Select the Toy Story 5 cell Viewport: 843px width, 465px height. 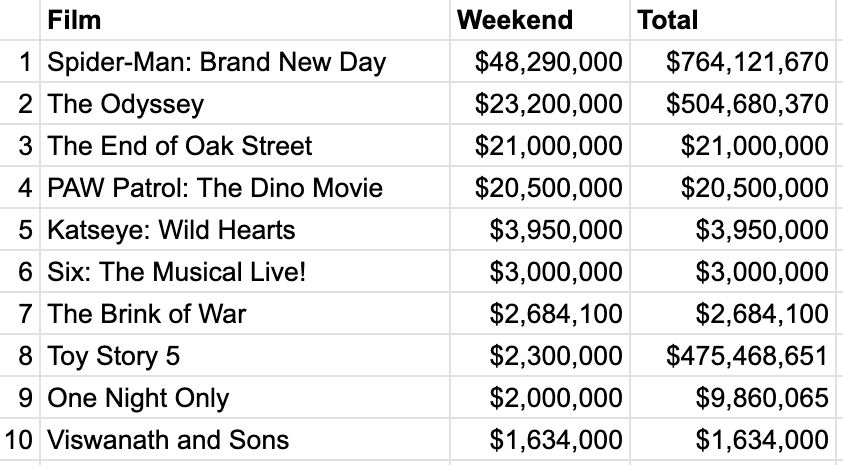point(245,355)
